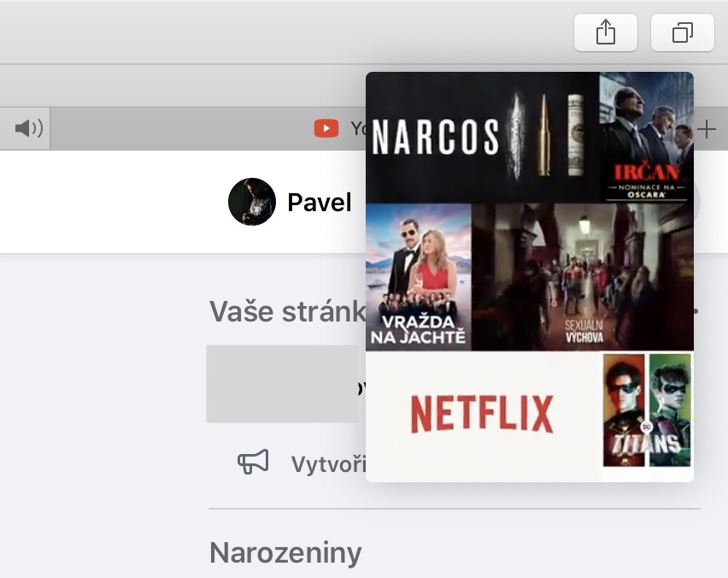728x578 pixels.
Task: Click the megaphone icon
Action: point(253,462)
